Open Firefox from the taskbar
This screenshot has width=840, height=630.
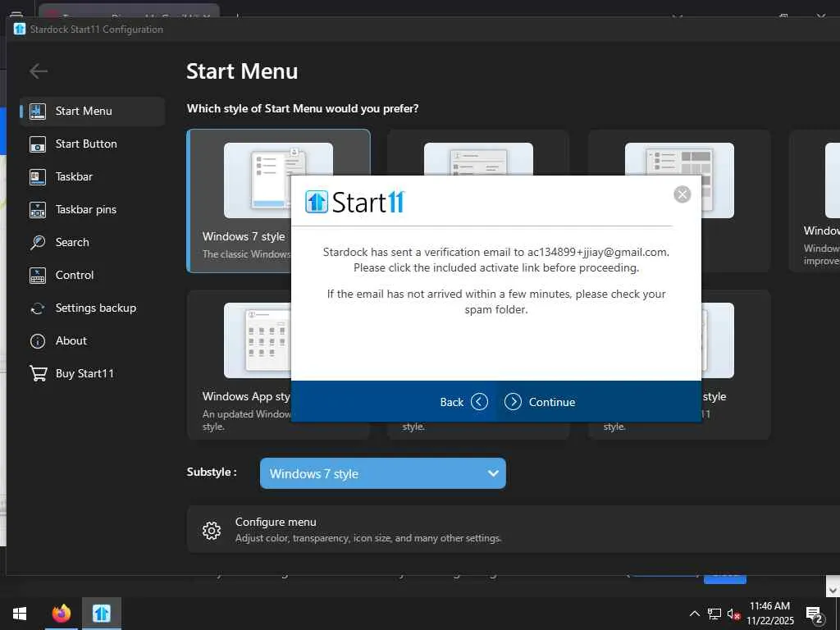(x=61, y=614)
